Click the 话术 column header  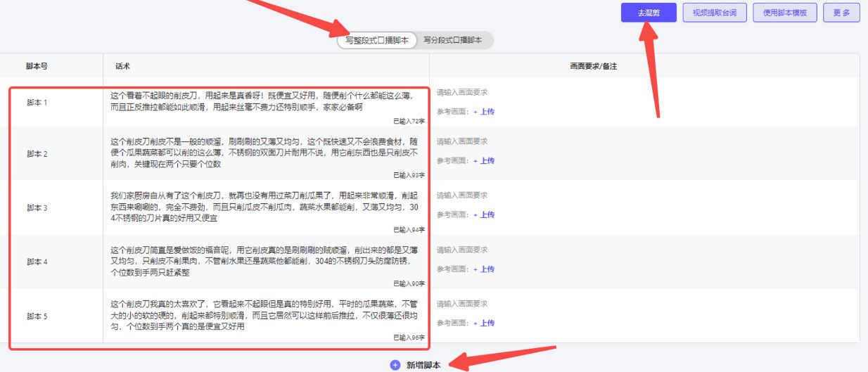122,66
